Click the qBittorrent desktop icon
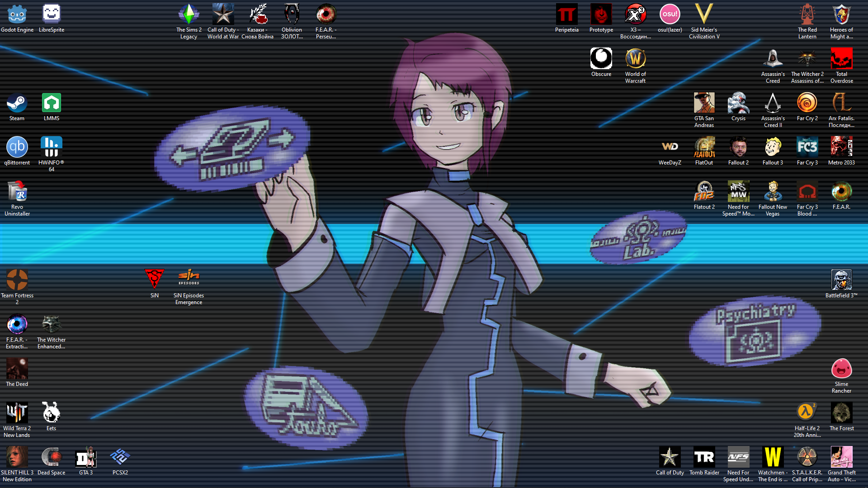Viewport: 868px width, 488px height. 17,151
